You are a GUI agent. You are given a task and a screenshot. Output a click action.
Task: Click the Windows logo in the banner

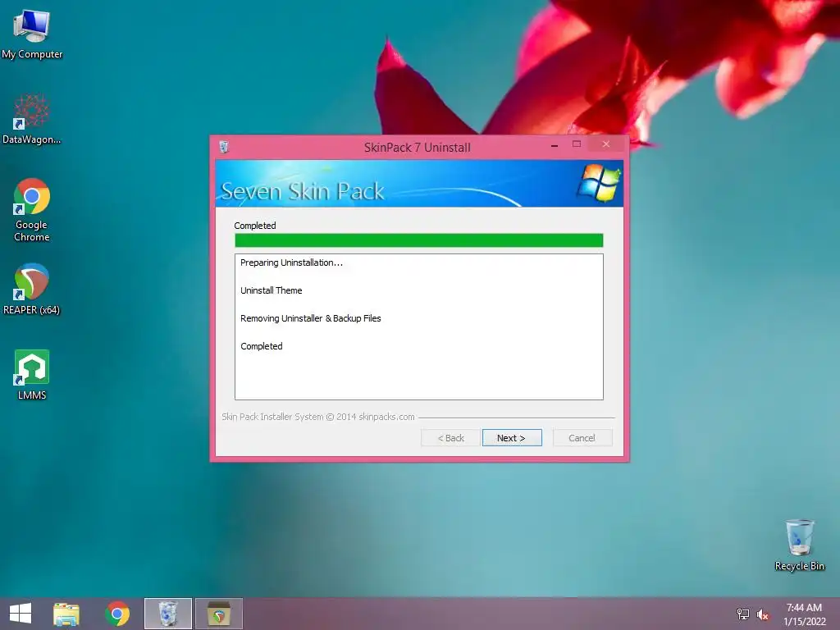pyautogui.click(x=598, y=183)
